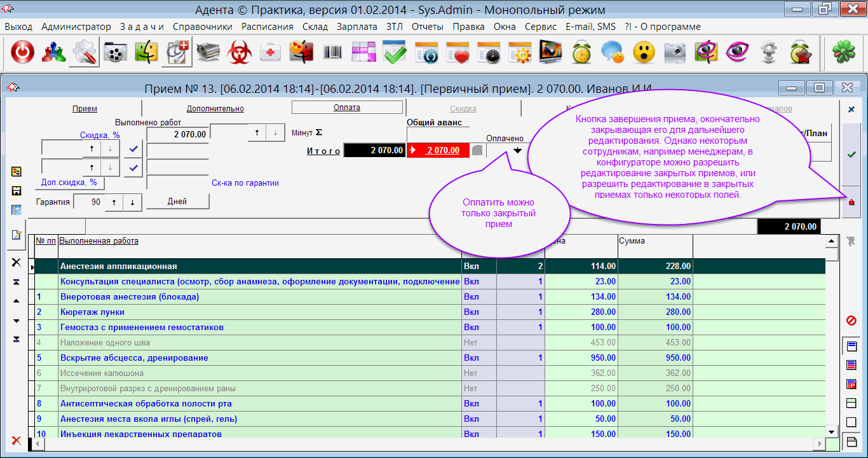Click the calendar with green checkmark icon
This screenshot has width=868, height=458.
[395, 53]
